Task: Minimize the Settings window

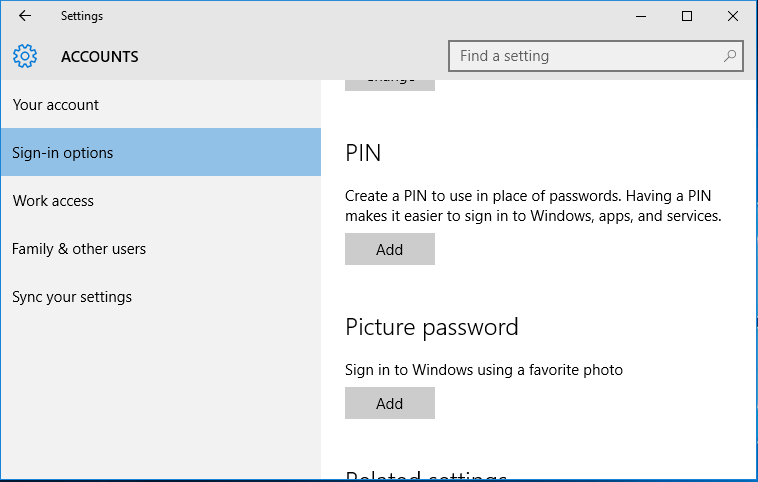Action: pos(641,16)
